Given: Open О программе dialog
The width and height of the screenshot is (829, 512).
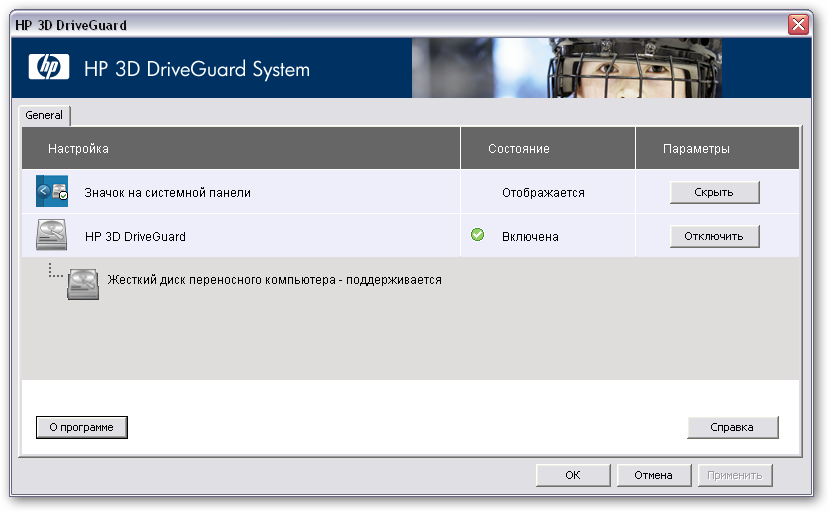Looking at the screenshot, I should tap(81, 427).
